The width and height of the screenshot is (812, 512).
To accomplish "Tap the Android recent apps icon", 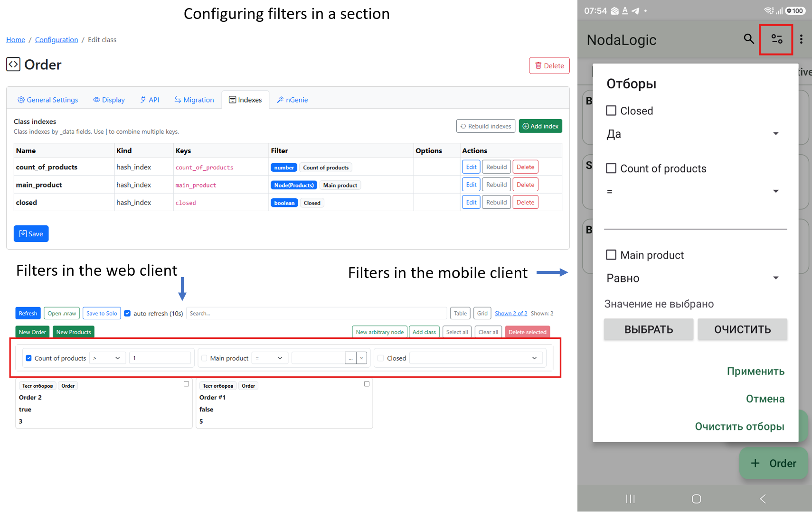I will pos(630,499).
